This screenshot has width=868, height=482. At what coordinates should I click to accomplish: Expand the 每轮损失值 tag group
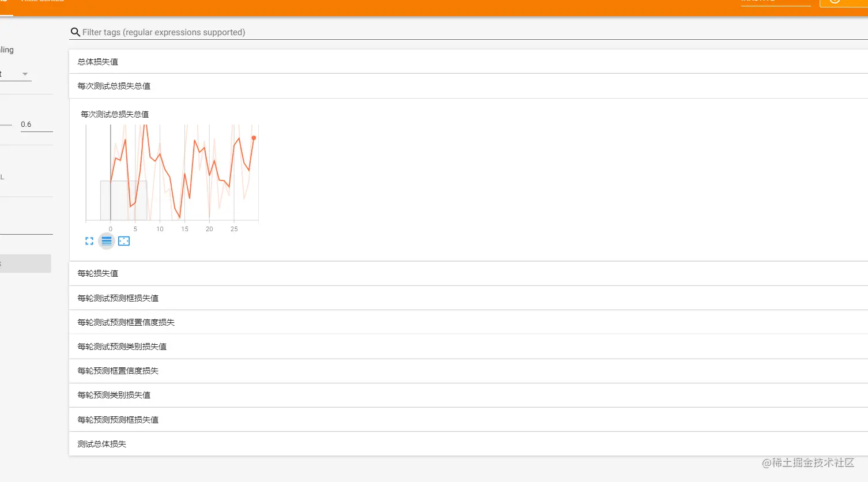[x=469, y=273]
